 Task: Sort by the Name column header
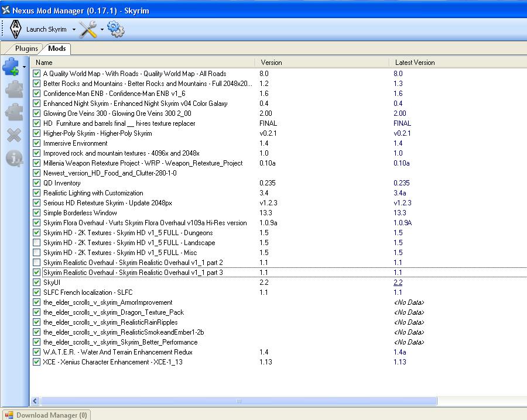[x=143, y=63]
